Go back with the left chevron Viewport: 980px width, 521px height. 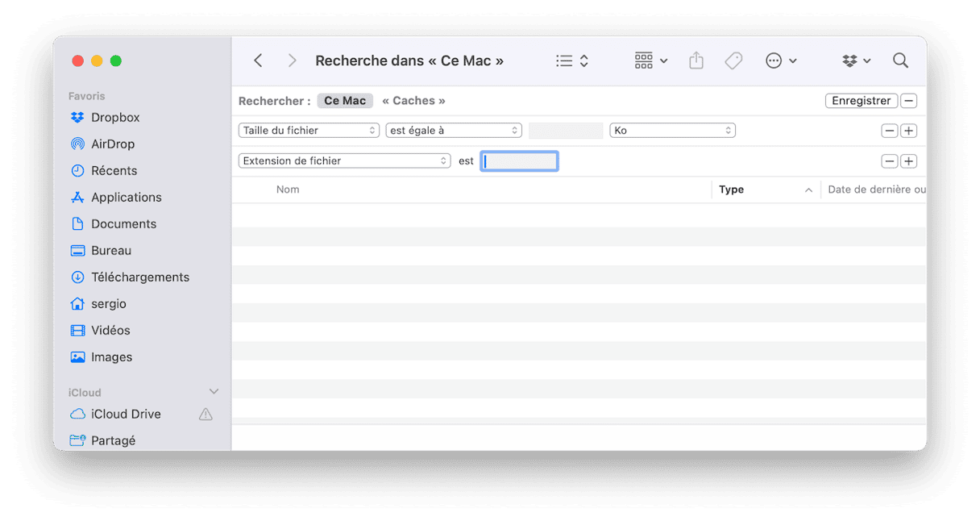coord(258,61)
